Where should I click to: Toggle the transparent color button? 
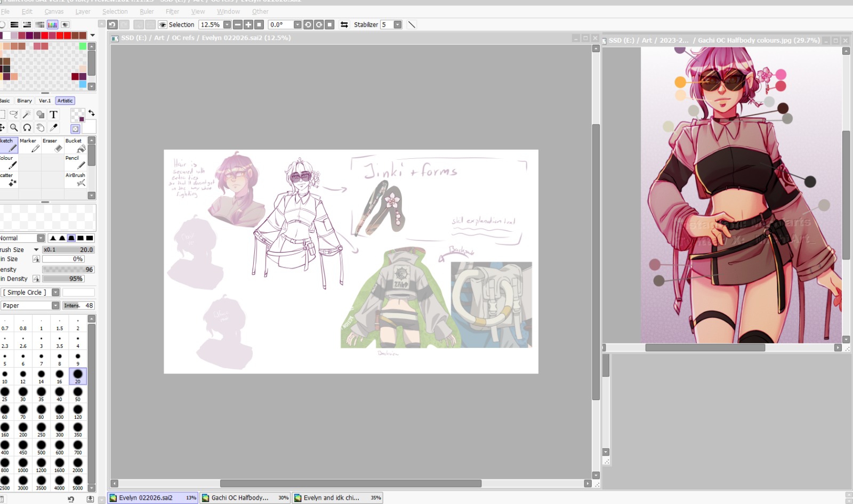point(76,129)
